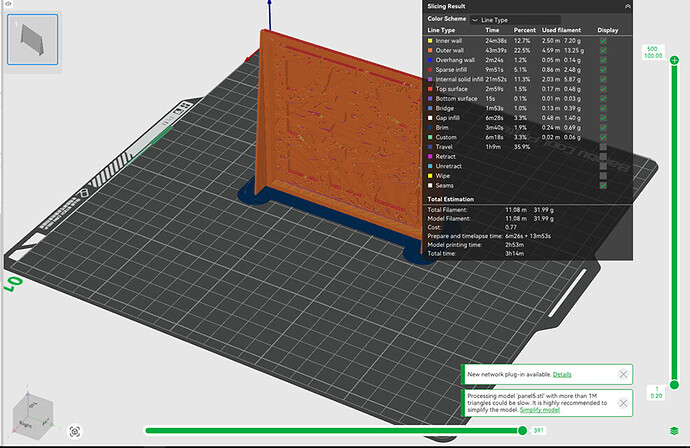Toggle Wipe display checkbox
Screen dimensions: 690x448
click(x=603, y=176)
